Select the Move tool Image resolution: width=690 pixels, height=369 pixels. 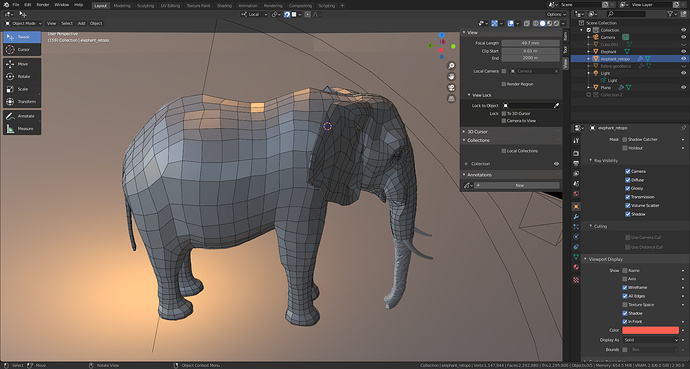22,64
